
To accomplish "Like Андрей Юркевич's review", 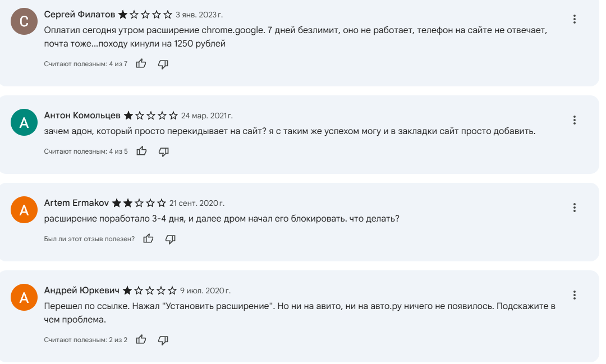I will pos(141,340).
